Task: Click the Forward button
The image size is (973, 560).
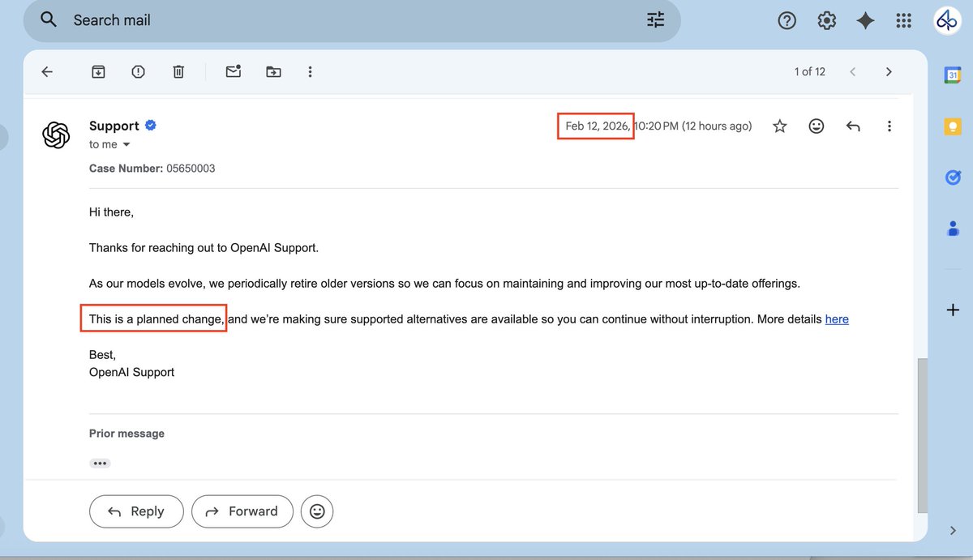Action: [x=242, y=511]
